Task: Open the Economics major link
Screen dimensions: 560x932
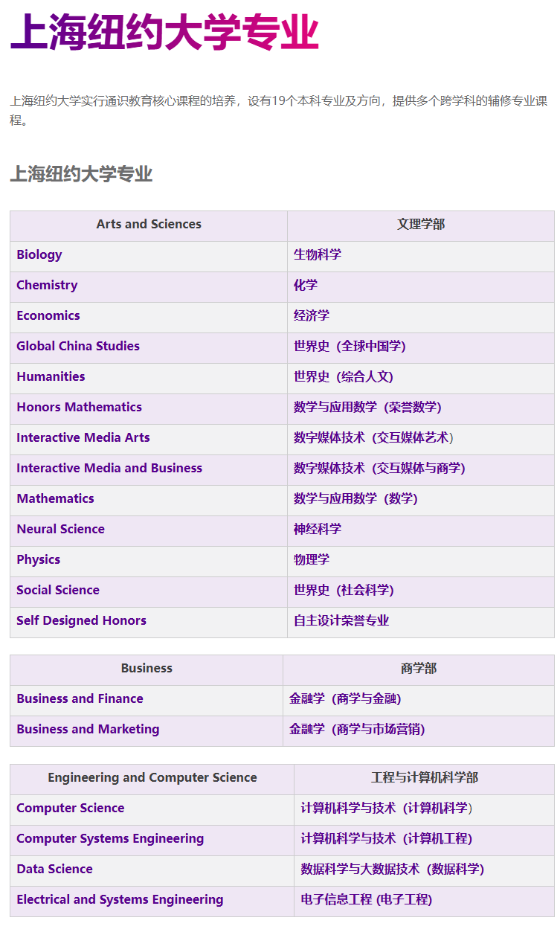Action: 48,315
